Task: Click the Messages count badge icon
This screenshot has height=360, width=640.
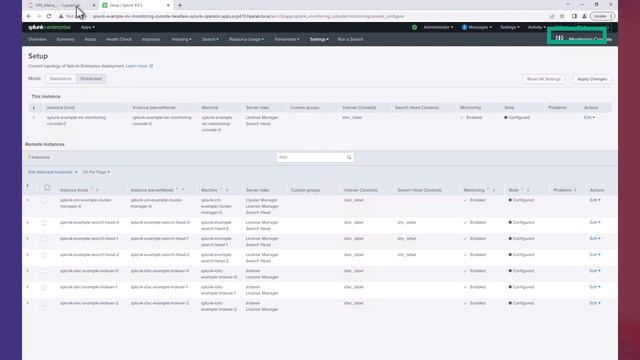Action: (x=464, y=27)
